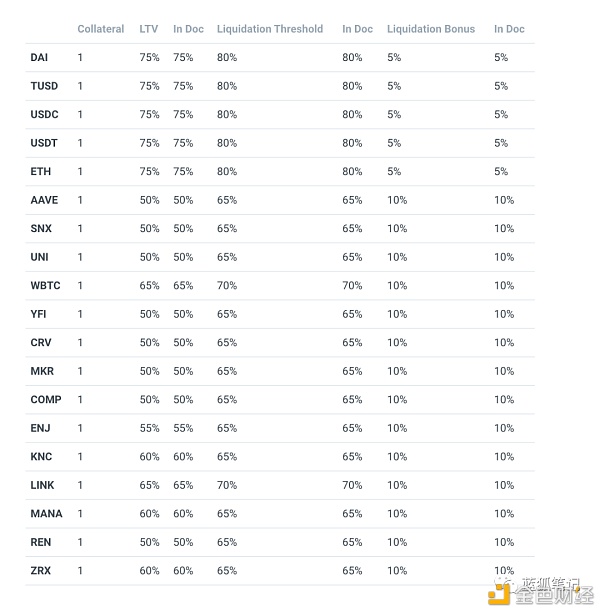600x611 pixels.
Task: Click the AAVE asset name
Action: pyautogui.click(x=44, y=200)
